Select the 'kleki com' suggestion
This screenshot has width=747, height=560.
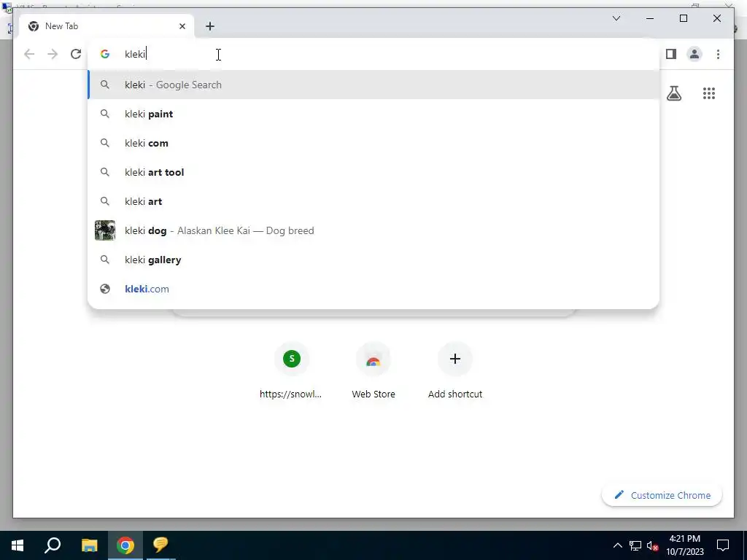373,143
